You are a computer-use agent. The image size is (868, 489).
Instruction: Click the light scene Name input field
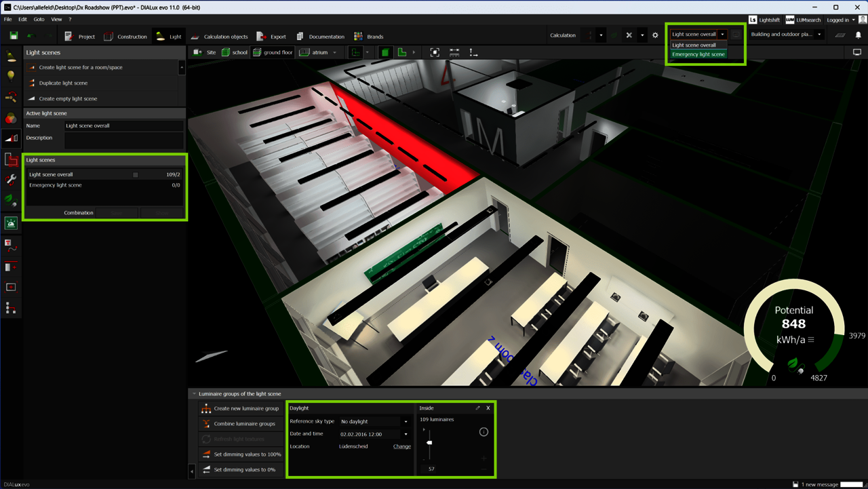pyautogui.click(x=123, y=125)
